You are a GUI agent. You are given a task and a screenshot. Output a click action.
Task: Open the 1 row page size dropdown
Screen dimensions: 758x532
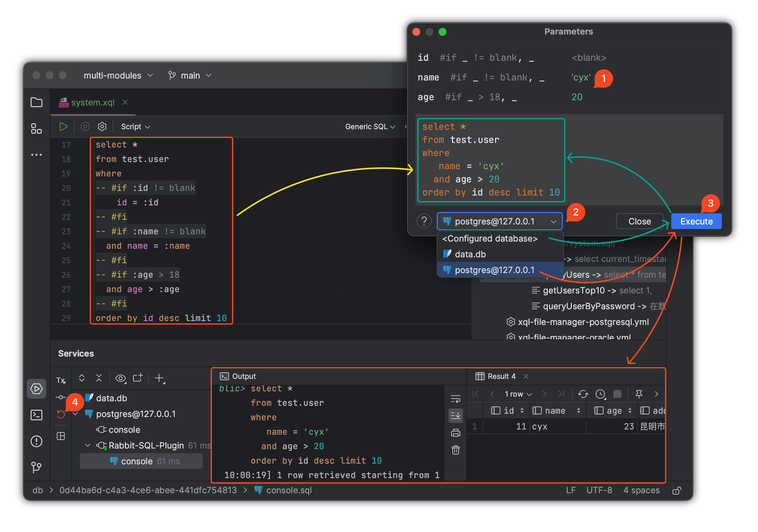click(518, 394)
